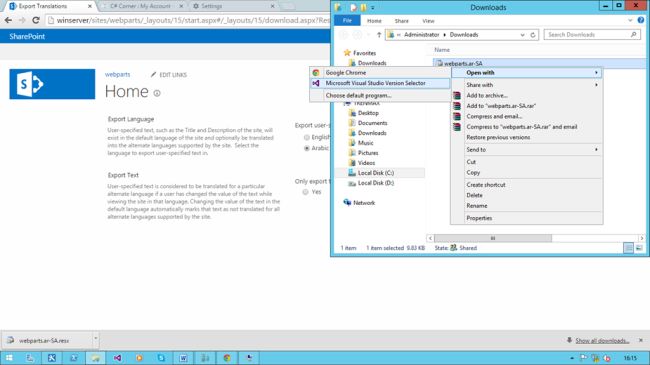Click the Network icon in navigation pane

[347, 202]
